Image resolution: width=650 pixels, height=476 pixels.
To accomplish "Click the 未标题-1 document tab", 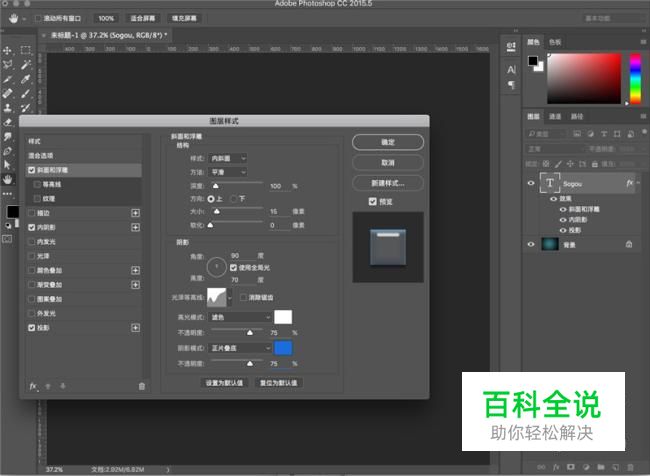I will point(109,36).
